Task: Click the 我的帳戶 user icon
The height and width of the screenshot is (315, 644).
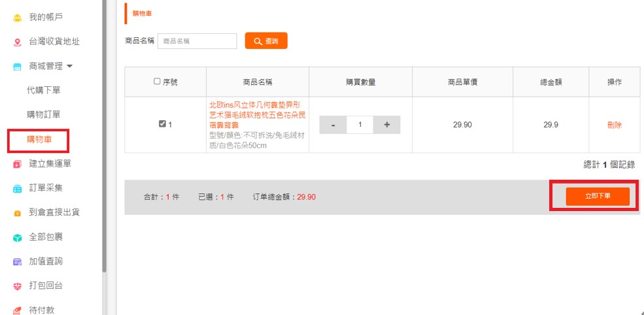Action: pos(18,18)
